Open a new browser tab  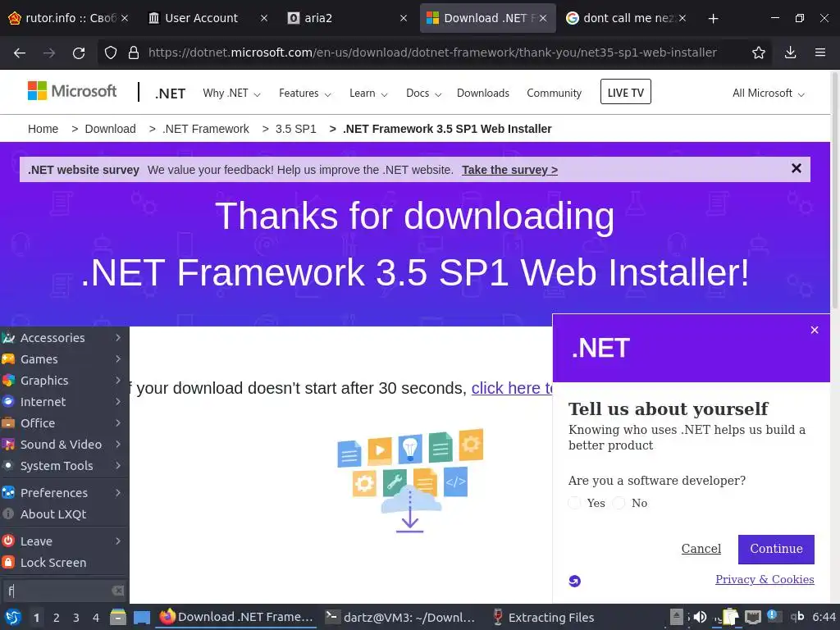713,19
